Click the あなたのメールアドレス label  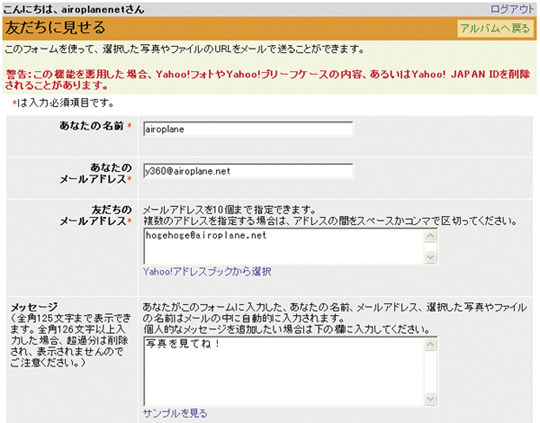point(96,174)
